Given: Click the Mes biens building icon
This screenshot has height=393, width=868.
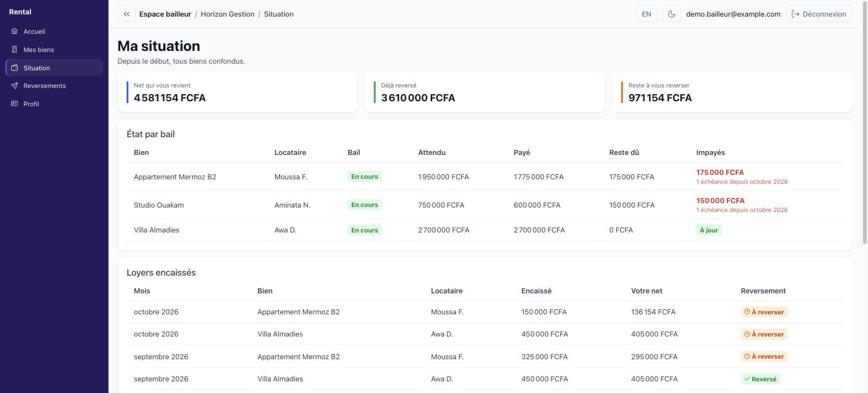Looking at the screenshot, I should (x=14, y=50).
